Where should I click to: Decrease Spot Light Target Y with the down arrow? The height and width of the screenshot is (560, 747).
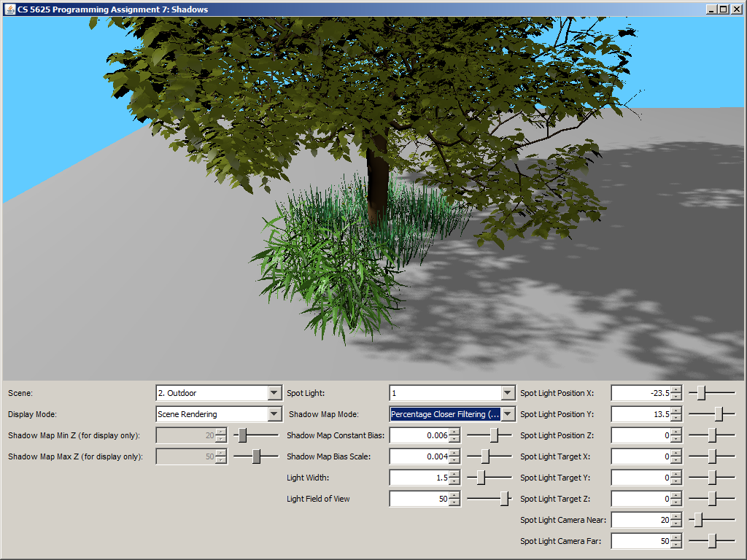pos(676,482)
